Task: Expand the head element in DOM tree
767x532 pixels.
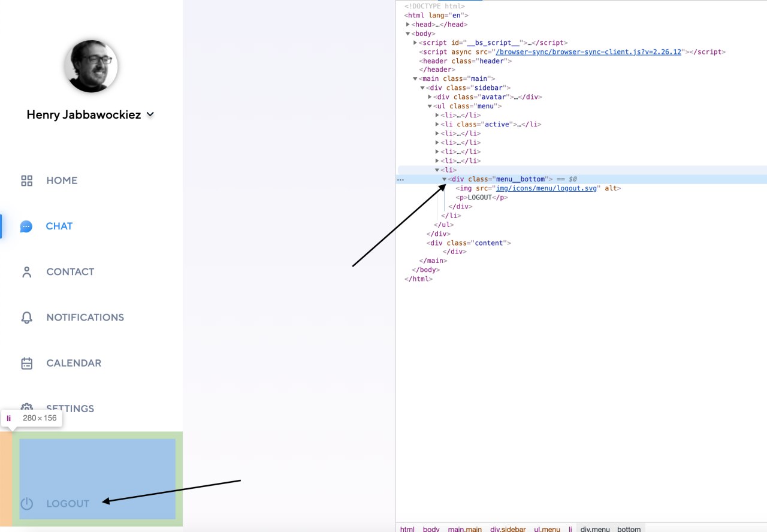Action: click(x=408, y=25)
